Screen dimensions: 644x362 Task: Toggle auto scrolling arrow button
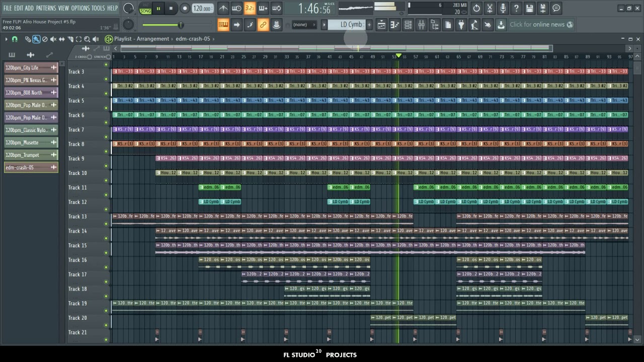click(236, 25)
